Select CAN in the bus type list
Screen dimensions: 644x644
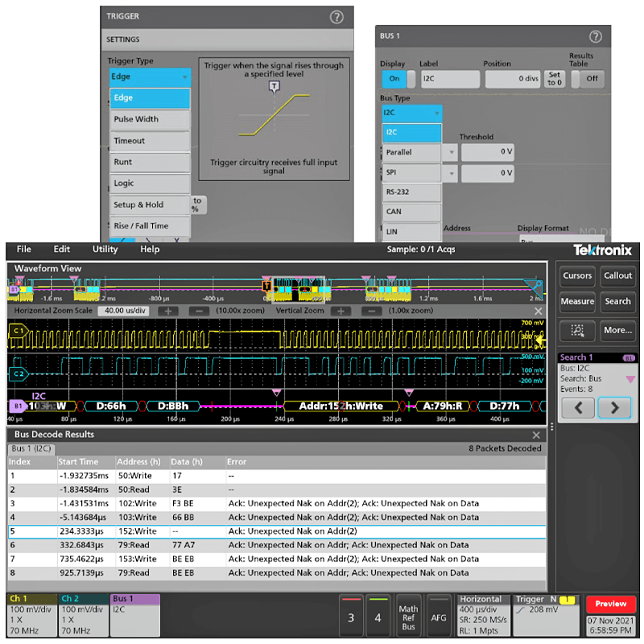click(x=411, y=212)
